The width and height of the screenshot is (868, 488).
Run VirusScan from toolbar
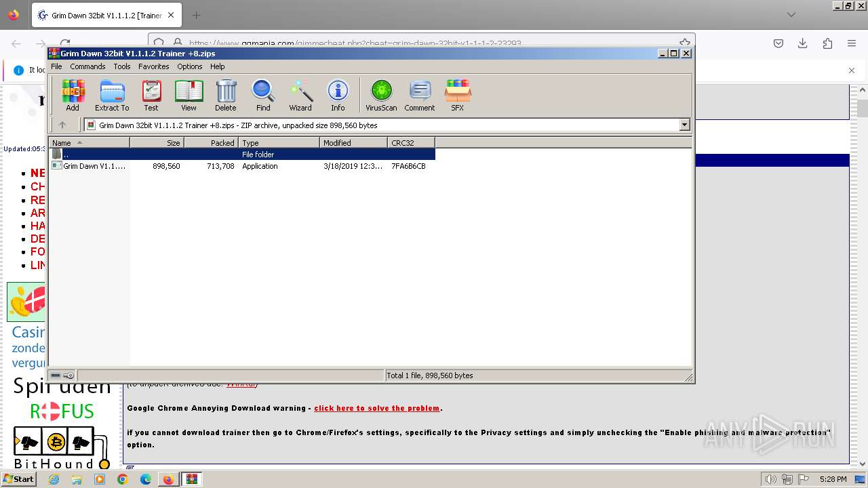click(381, 95)
